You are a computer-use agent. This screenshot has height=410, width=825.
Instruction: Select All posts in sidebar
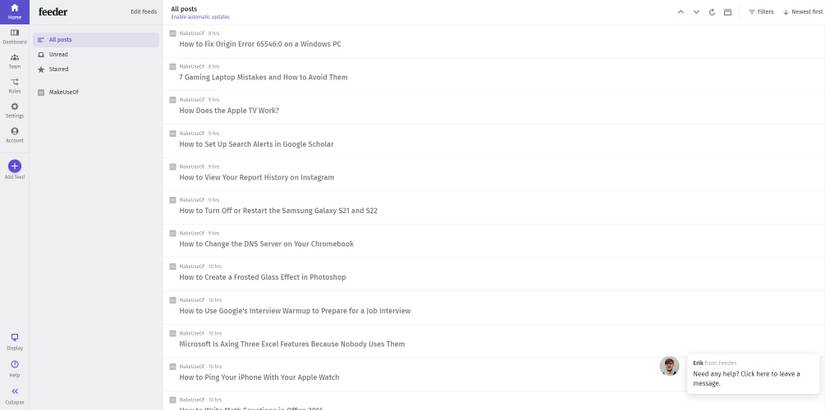click(x=96, y=39)
